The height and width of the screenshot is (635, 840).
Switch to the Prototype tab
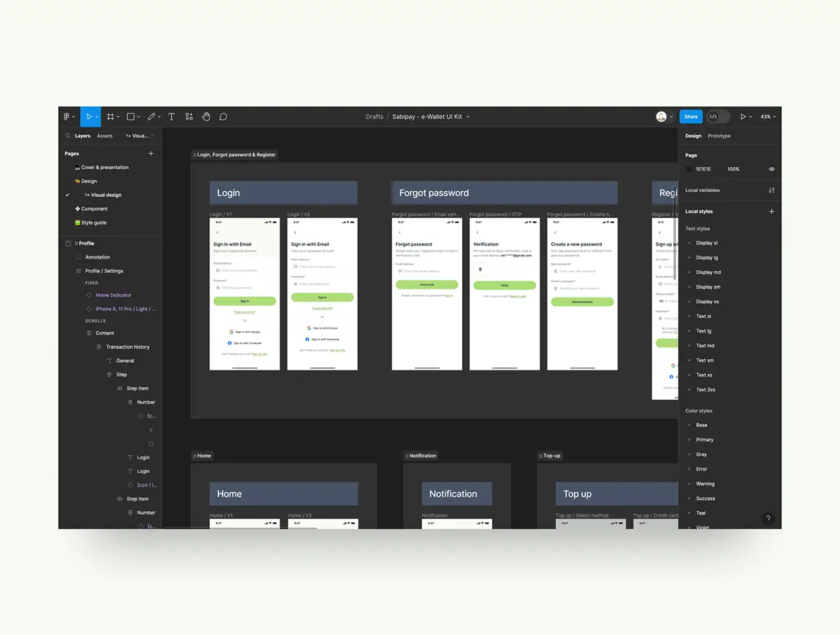coord(719,136)
